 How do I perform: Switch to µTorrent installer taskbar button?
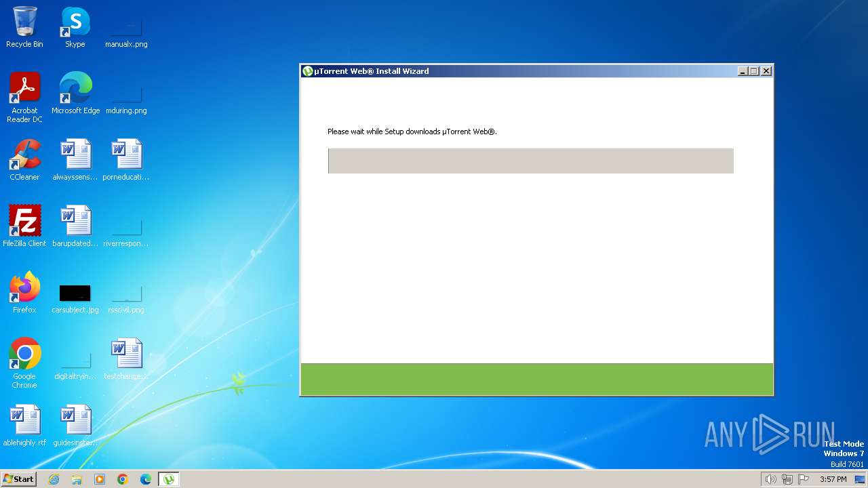(169, 479)
